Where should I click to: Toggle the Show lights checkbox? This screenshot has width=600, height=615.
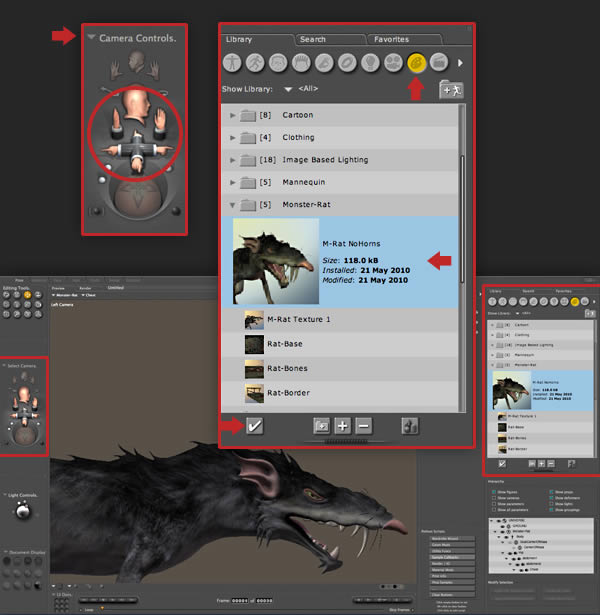(551, 504)
